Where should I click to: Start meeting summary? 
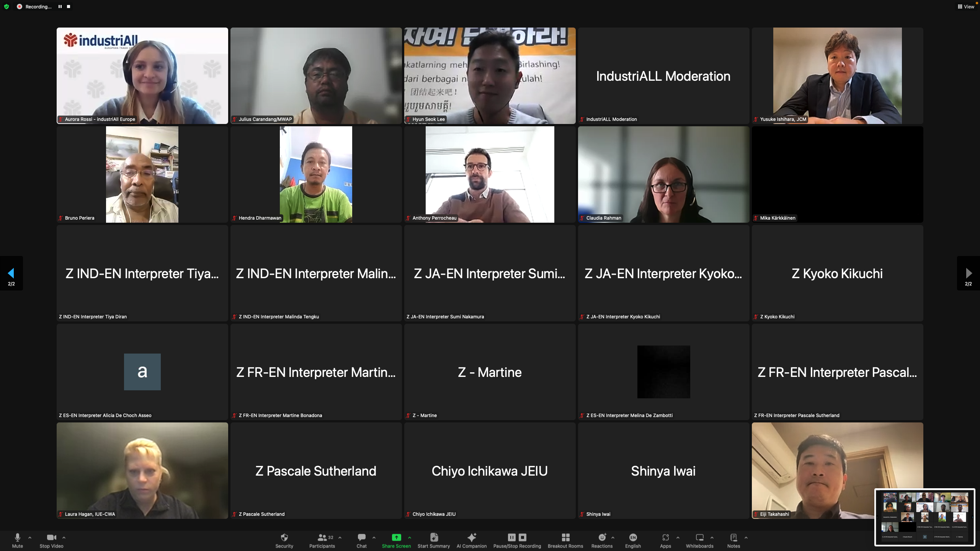pos(434,540)
